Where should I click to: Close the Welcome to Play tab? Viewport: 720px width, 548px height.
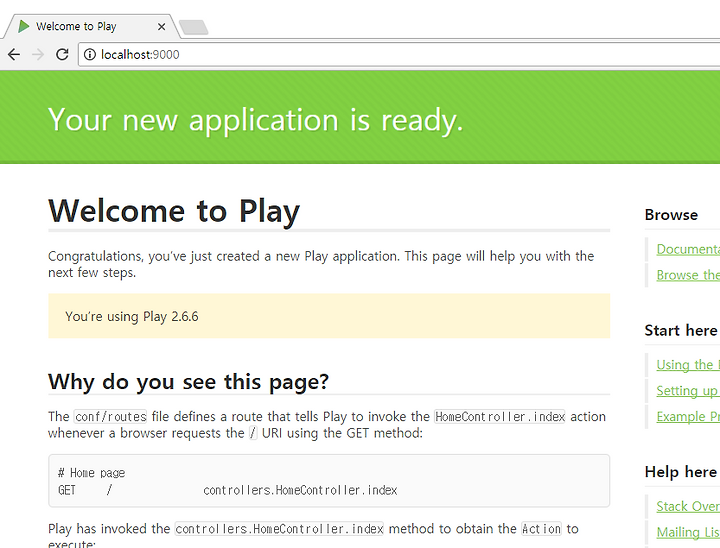point(161,27)
